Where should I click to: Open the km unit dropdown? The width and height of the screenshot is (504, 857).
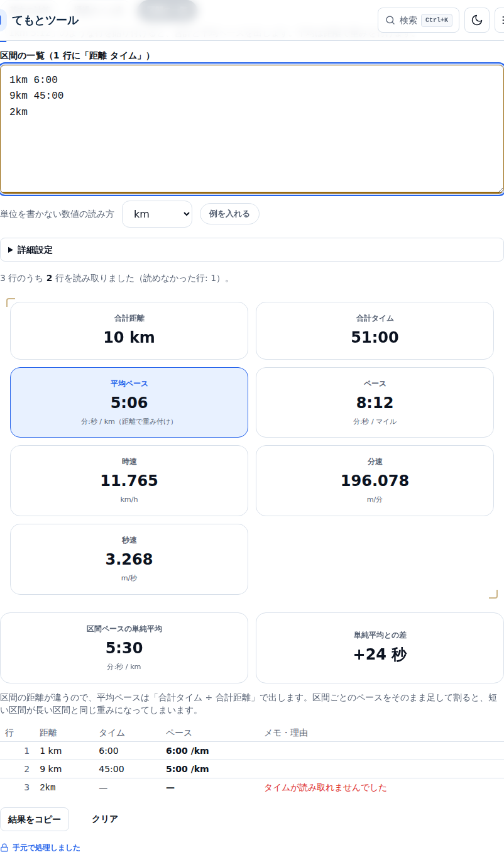[x=157, y=214]
